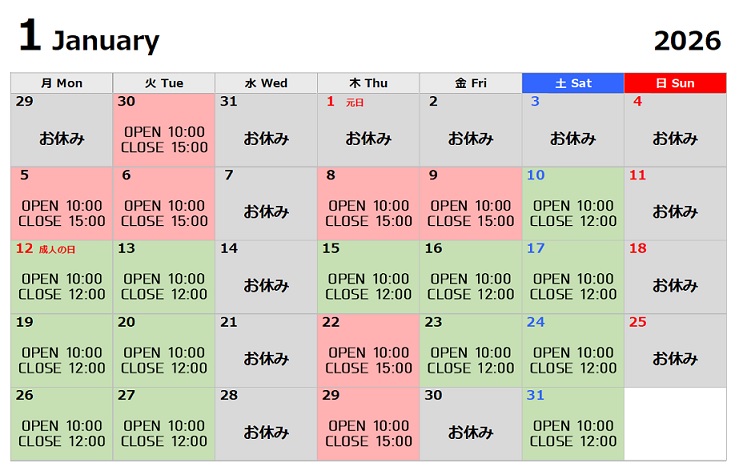Click Sunday January 18 お休み cell

675,277
